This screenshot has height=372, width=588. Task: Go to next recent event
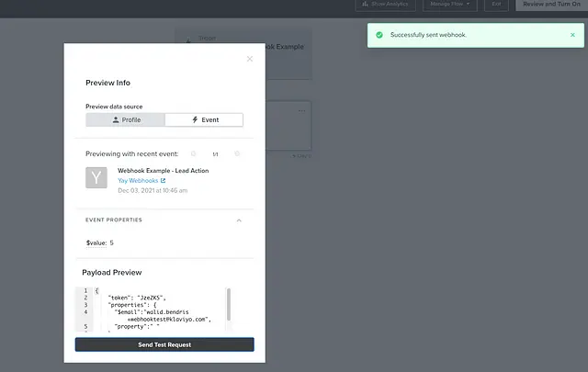(x=237, y=154)
